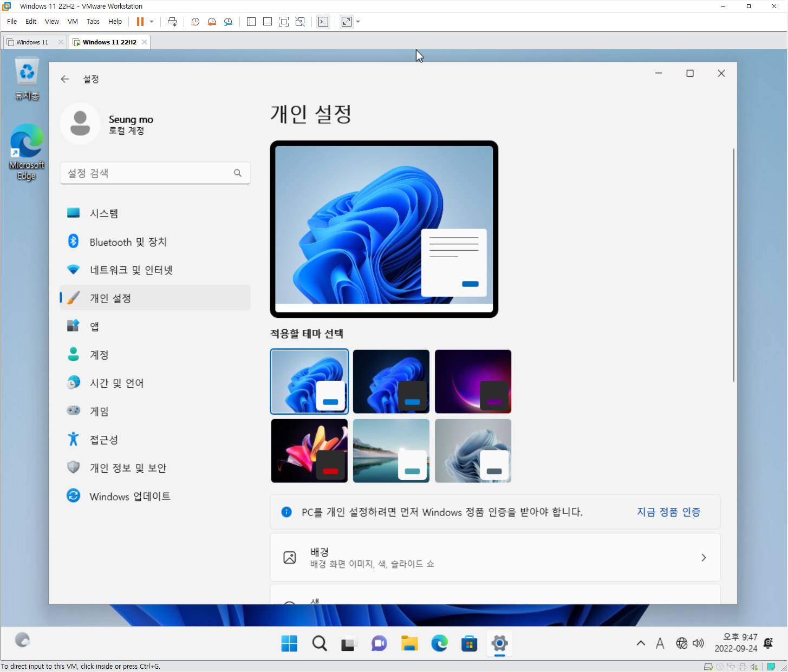The image size is (788, 672).
Task: Click Send Ctrl+Alt+Del toolbar icon
Action: tap(172, 22)
